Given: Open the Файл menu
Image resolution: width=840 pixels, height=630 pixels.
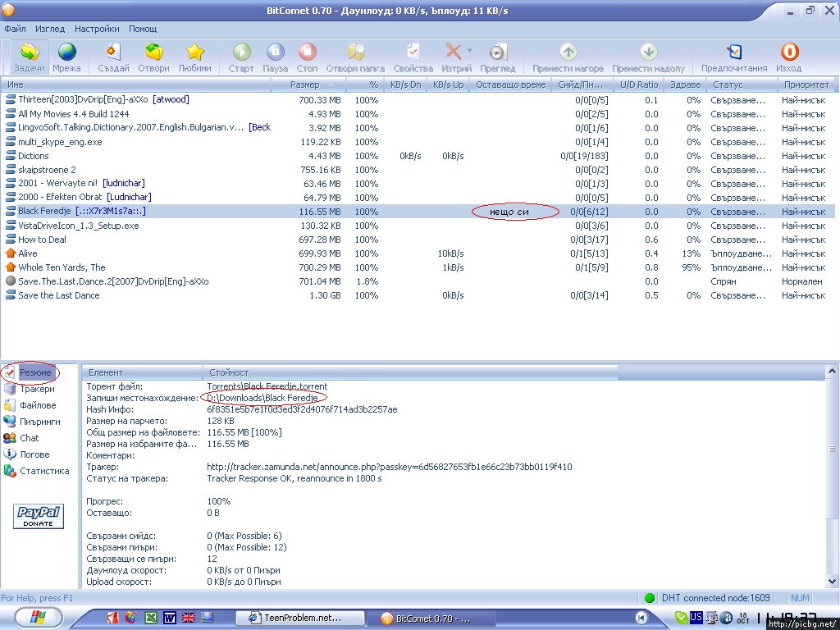Looking at the screenshot, I should pos(15,29).
